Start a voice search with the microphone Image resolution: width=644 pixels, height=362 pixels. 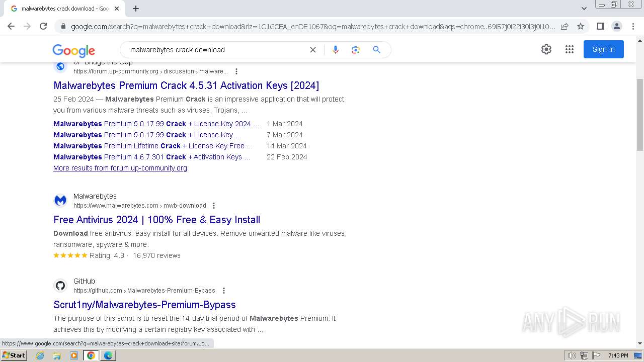(336, 50)
